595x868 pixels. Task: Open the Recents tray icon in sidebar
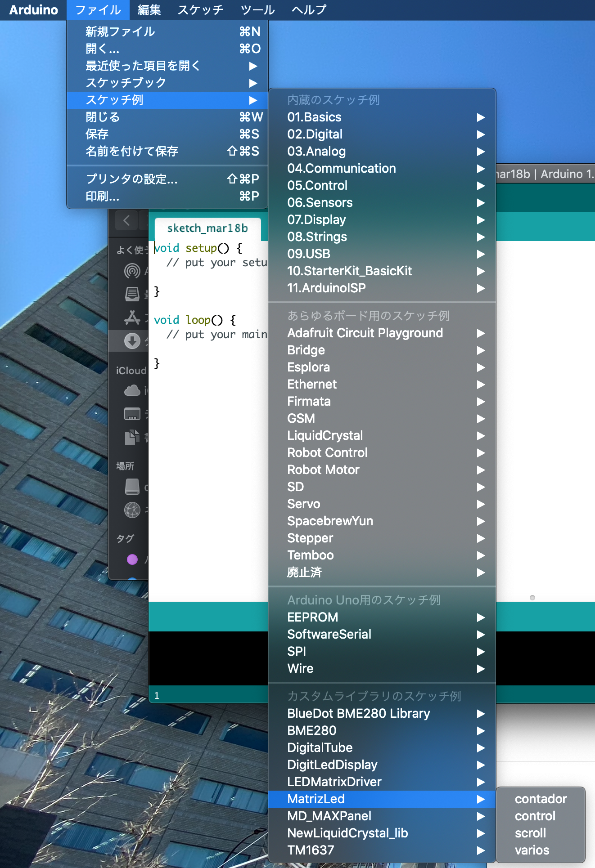132,294
